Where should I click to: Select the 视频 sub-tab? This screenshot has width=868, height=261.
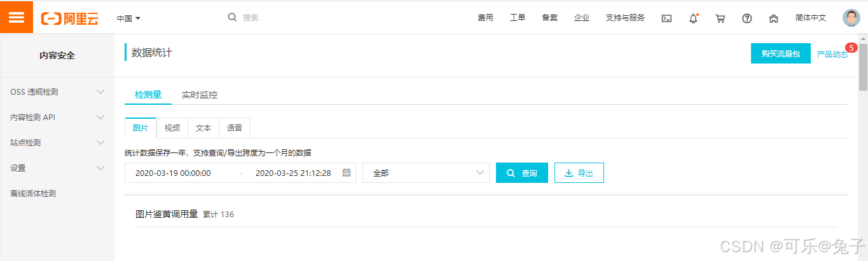pyautogui.click(x=172, y=128)
